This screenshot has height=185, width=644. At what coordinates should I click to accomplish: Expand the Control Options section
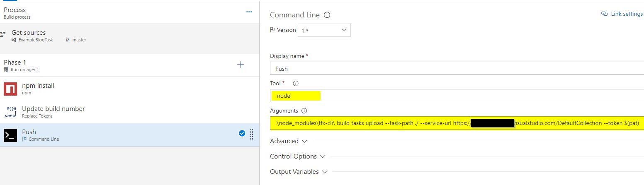click(298, 156)
